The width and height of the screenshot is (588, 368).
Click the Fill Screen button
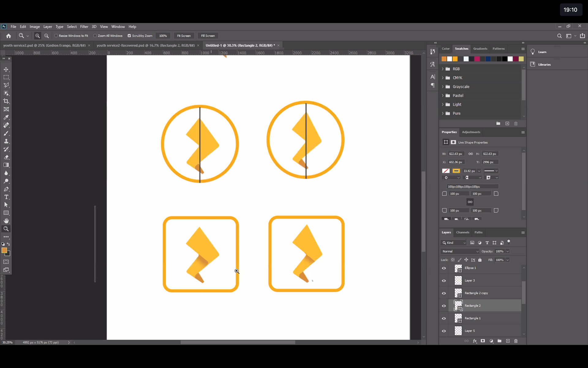tap(208, 36)
